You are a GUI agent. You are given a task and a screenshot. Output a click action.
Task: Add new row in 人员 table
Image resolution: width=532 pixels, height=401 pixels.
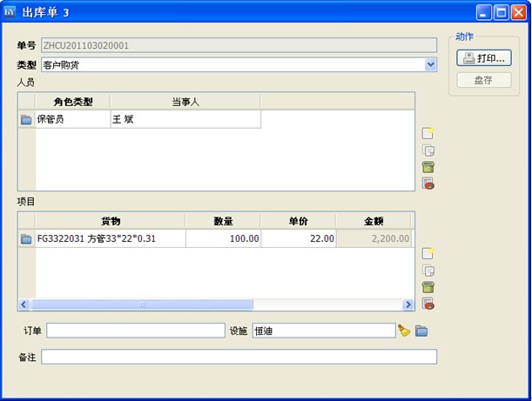point(428,133)
